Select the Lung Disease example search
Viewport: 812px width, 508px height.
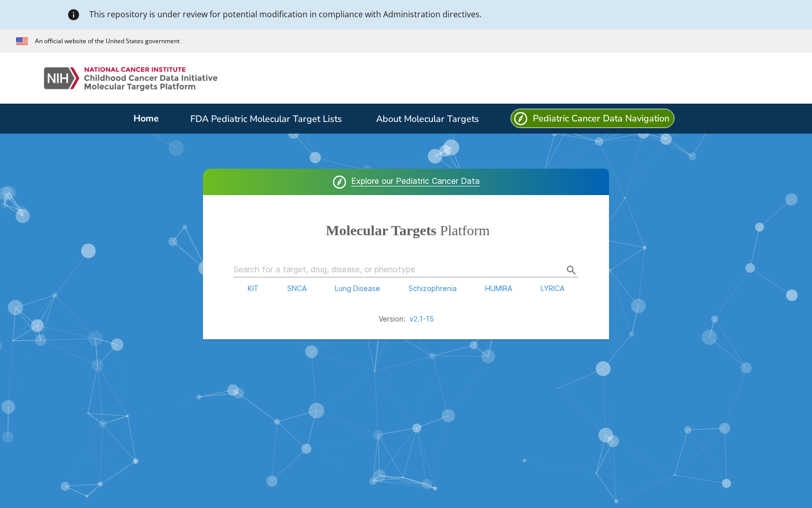(357, 289)
